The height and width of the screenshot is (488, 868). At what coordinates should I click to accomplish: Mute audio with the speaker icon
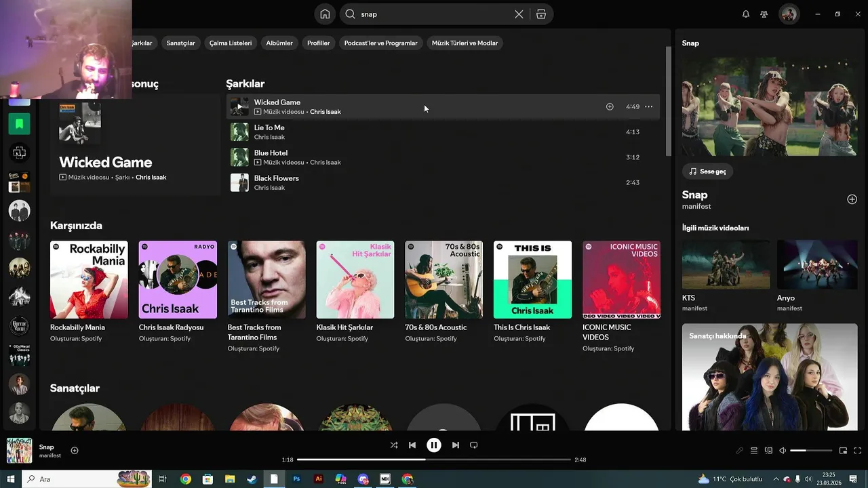[x=783, y=451]
